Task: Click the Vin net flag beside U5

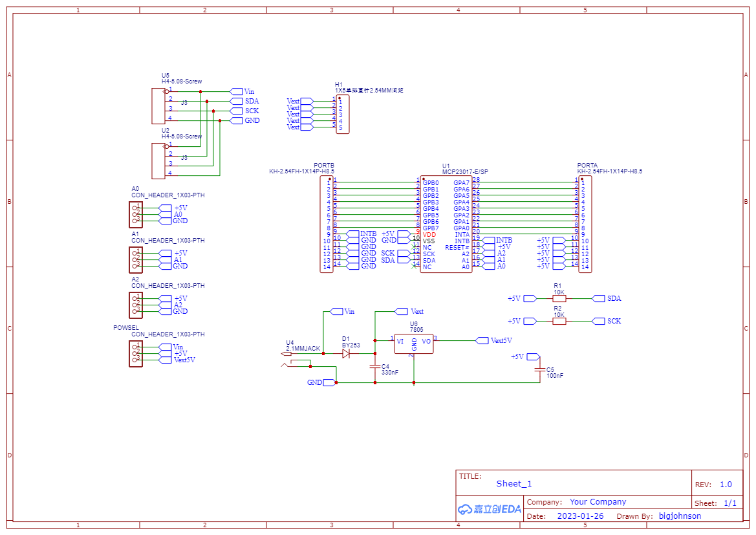Action: (x=236, y=91)
